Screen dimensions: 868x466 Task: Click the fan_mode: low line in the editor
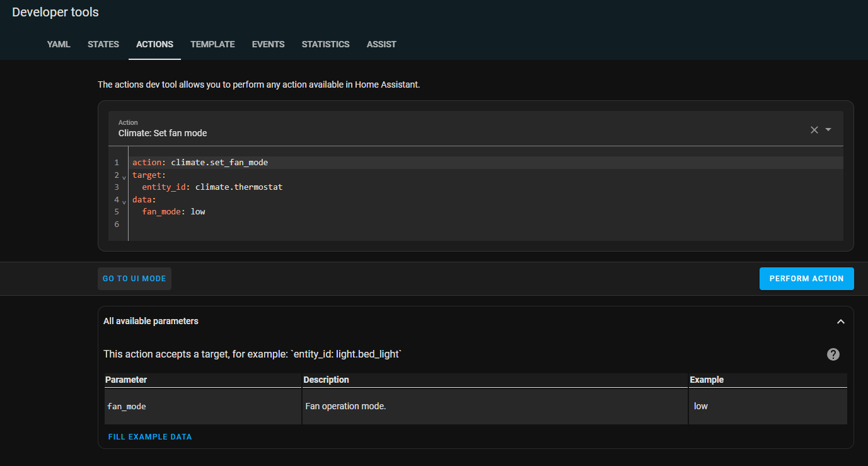173,212
